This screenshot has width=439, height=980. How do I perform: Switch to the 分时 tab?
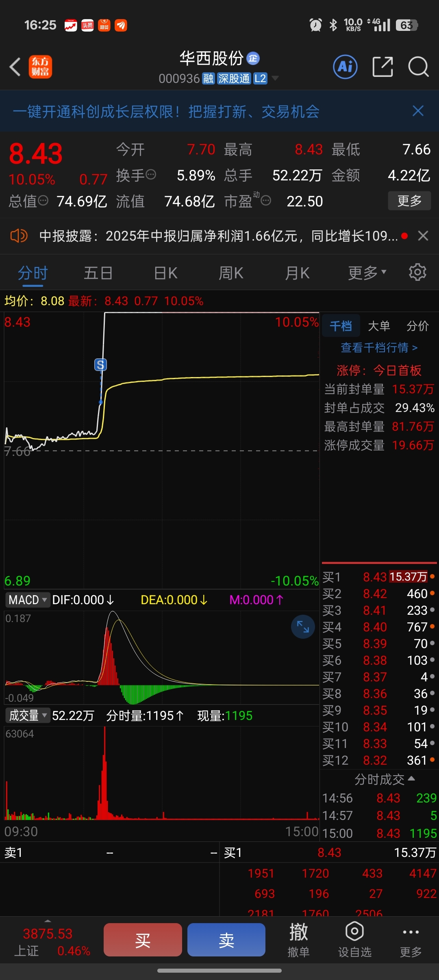pos(33,273)
